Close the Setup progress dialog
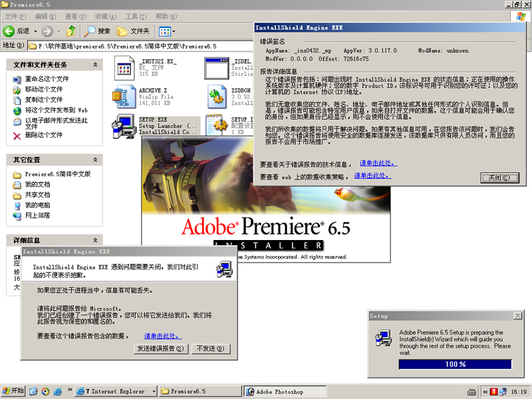The image size is (532, 399). pos(518,316)
